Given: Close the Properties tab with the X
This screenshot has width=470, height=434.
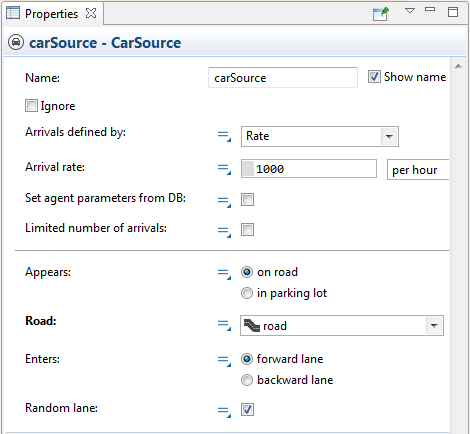Looking at the screenshot, I should click(x=91, y=13).
